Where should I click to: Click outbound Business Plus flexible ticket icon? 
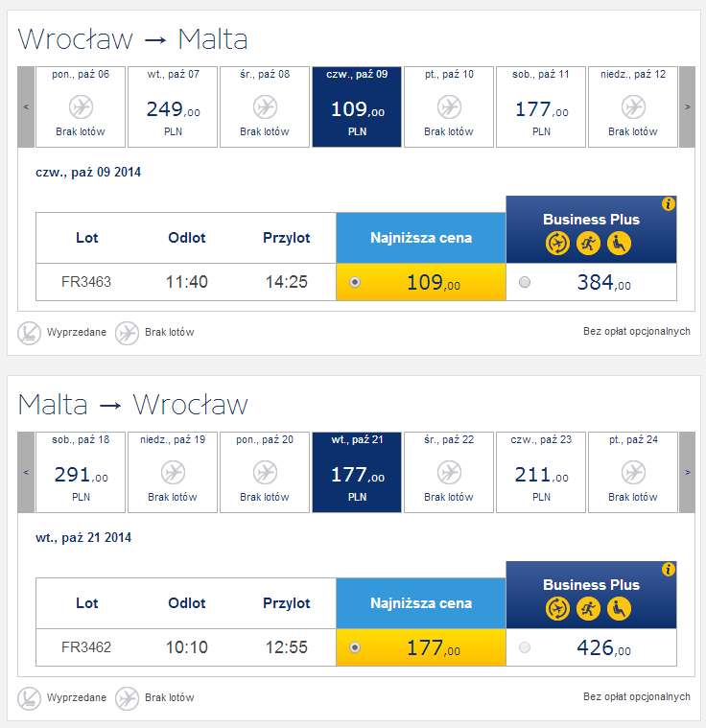[x=557, y=244]
